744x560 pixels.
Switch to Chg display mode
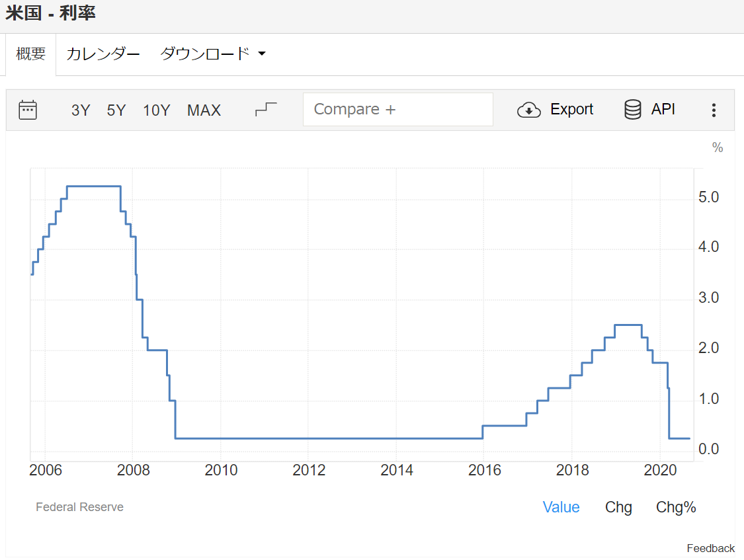click(x=618, y=507)
